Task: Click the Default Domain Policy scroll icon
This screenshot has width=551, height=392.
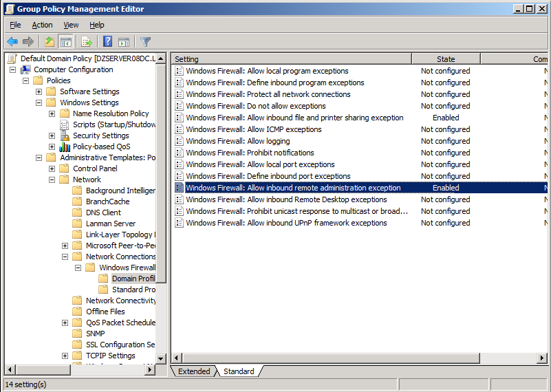Action: point(12,58)
